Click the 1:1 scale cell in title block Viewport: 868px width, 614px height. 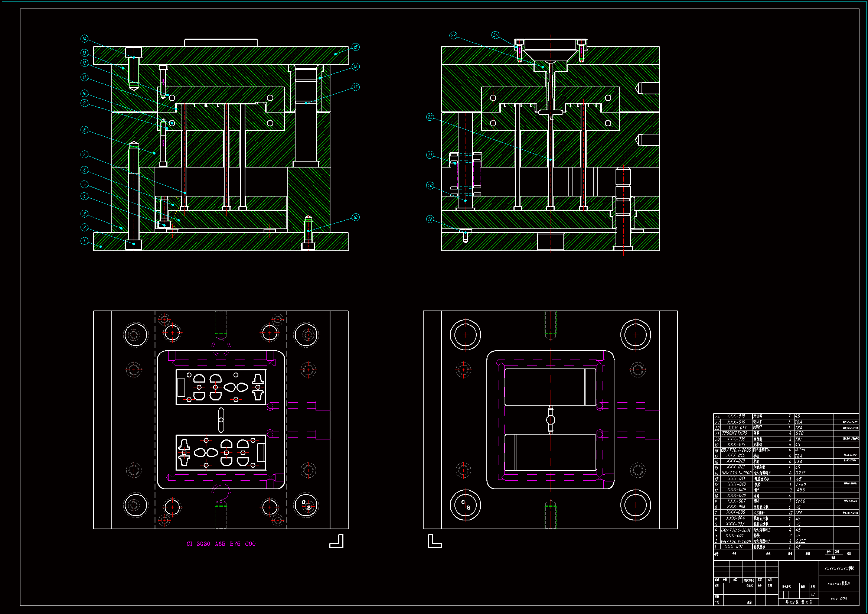813,595
